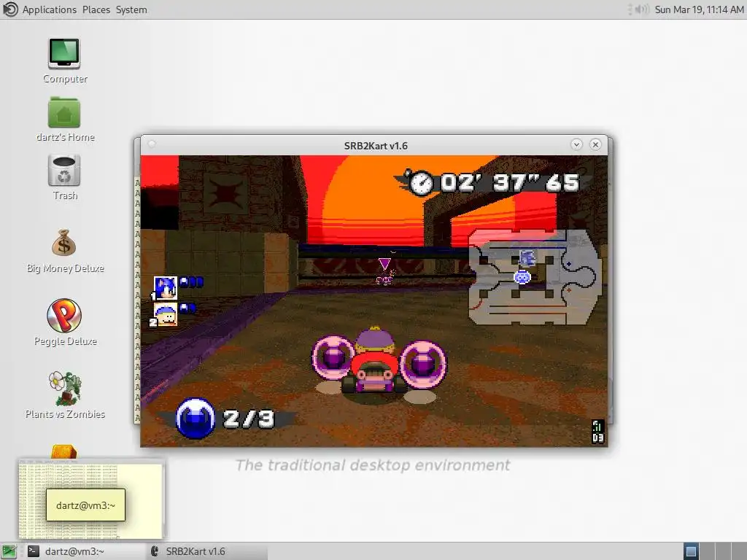Click the clock showing Sun Mar 19
The height and width of the screenshot is (560, 747).
(x=699, y=9)
